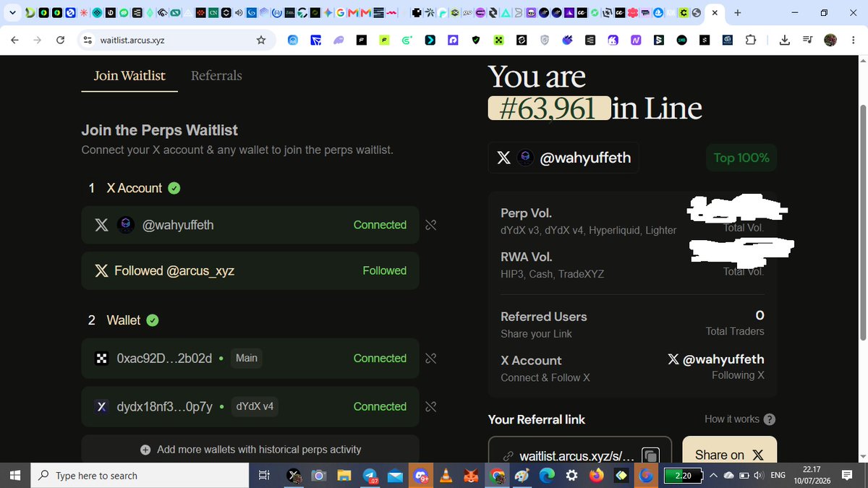Click Add more wallets with historical perps activity
The image size is (868, 488).
(250, 450)
